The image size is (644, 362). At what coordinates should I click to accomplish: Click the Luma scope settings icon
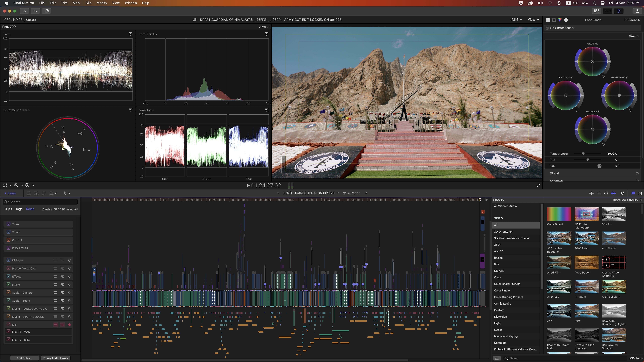(x=130, y=34)
